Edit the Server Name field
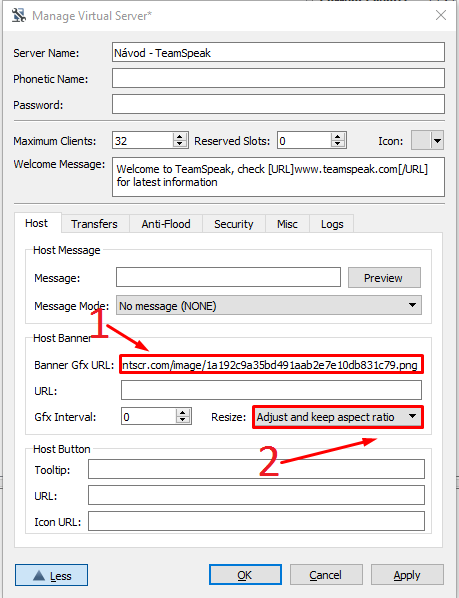The image size is (459, 598). [278, 52]
